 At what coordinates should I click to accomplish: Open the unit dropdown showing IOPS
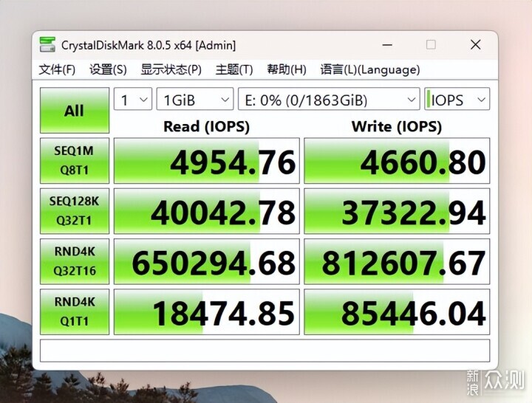tap(457, 99)
